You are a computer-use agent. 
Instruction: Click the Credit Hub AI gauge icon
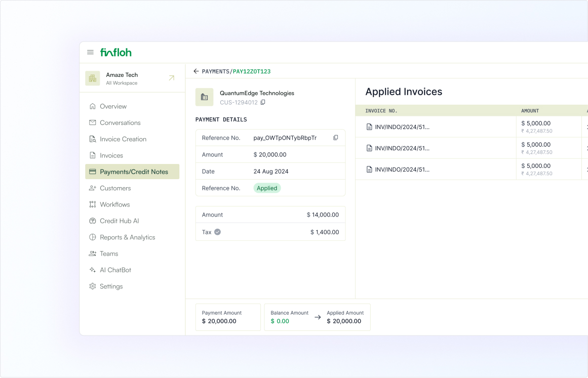pyautogui.click(x=93, y=221)
